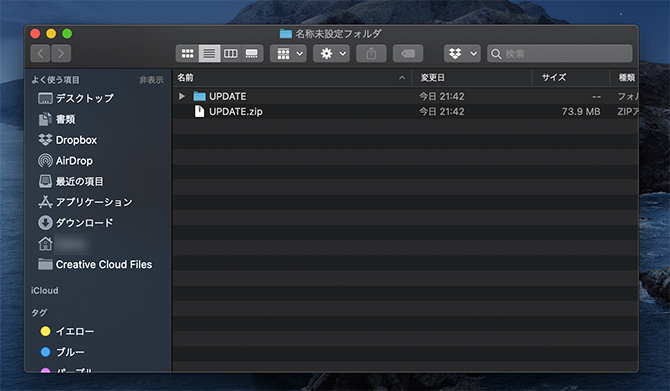Open the Dropbox toolbar dropdown

(x=462, y=53)
